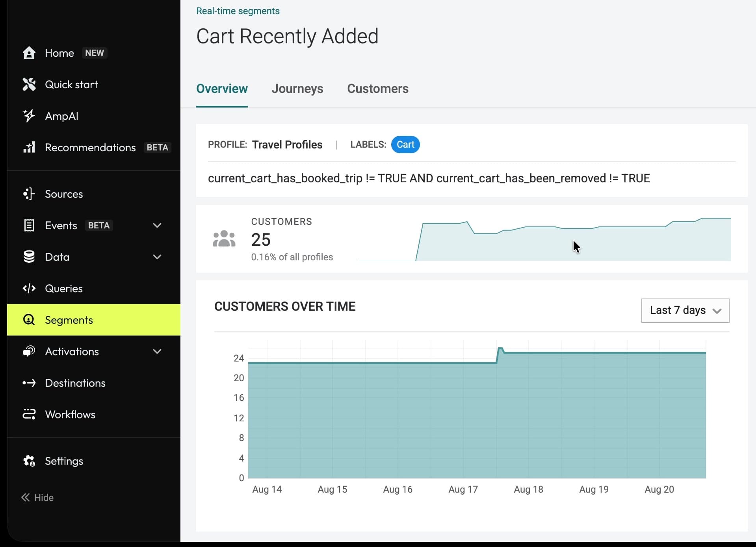The width and height of the screenshot is (756, 547).
Task: Click the Settings gear icon
Action: coord(29,461)
